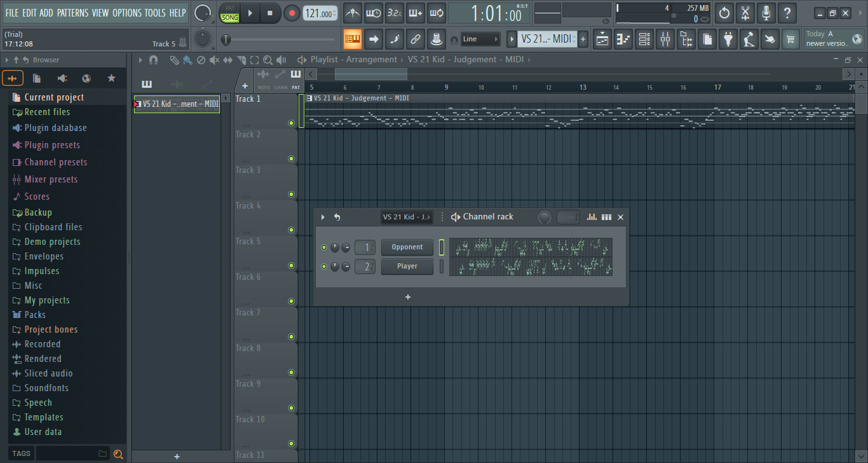Click the Opponent channel button
The height and width of the screenshot is (463, 868).
[x=407, y=247]
